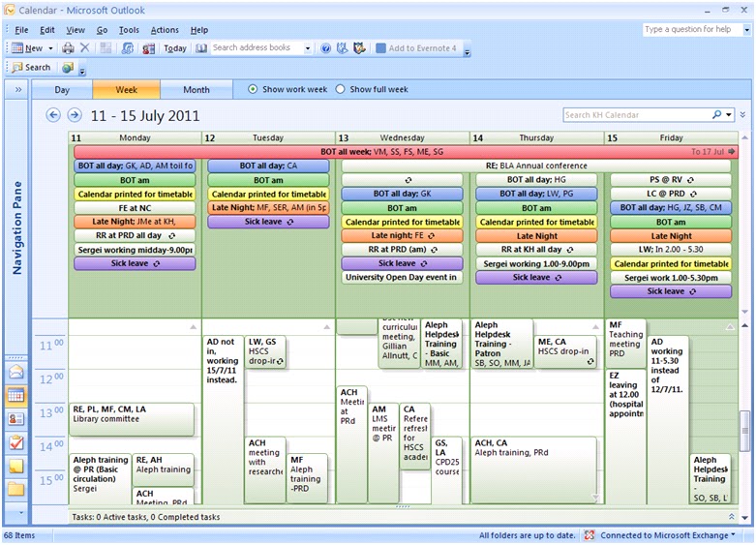This screenshot has height=545, width=756.
Task: Switch to Day view tab
Action: click(62, 90)
